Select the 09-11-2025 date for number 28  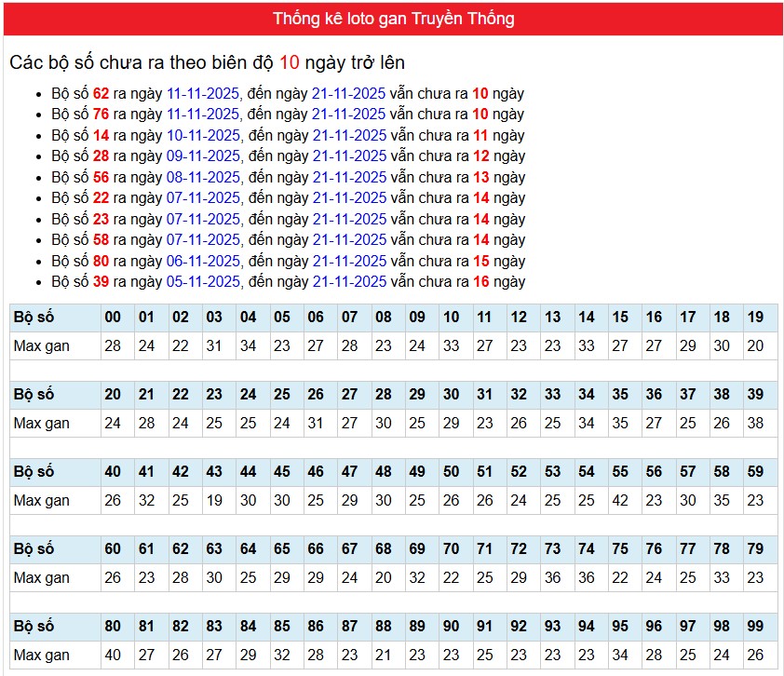[203, 156]
